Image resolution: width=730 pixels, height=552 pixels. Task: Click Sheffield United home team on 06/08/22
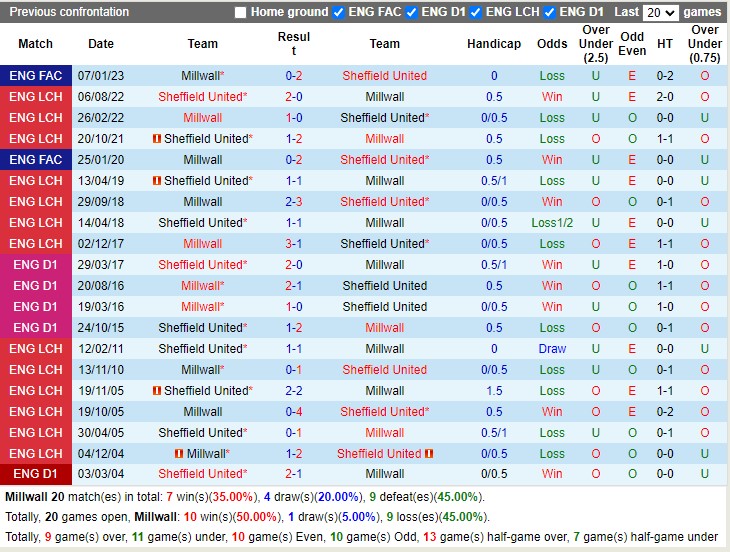click(203, 97)
